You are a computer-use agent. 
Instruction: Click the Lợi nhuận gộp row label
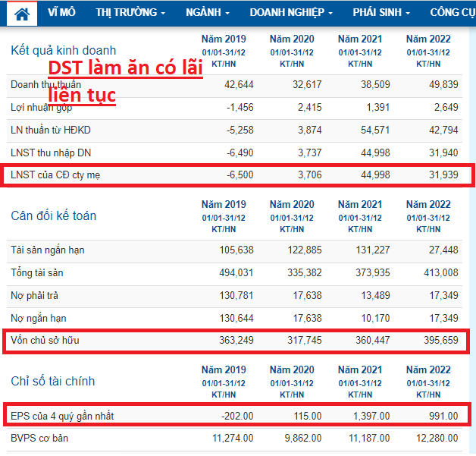pyautogui.click(x=41, y=107)
